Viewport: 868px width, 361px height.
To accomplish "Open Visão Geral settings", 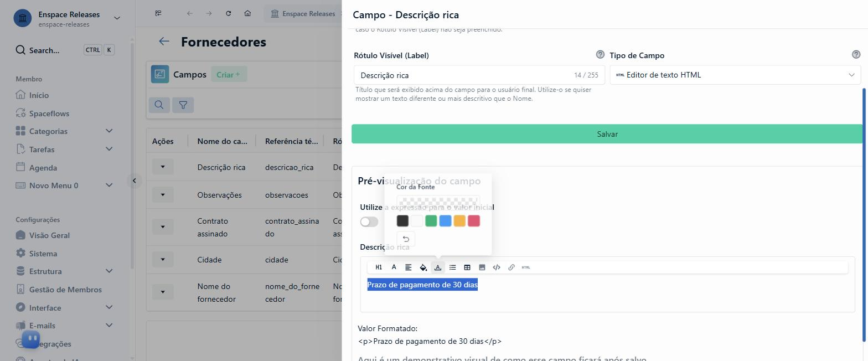I will tap(49, 235).
